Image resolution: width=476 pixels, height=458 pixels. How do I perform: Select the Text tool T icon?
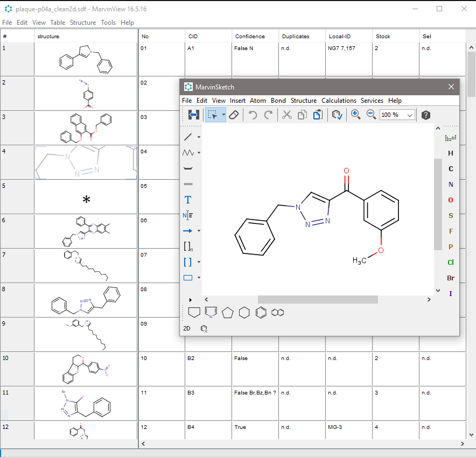(x=188, y=200)
